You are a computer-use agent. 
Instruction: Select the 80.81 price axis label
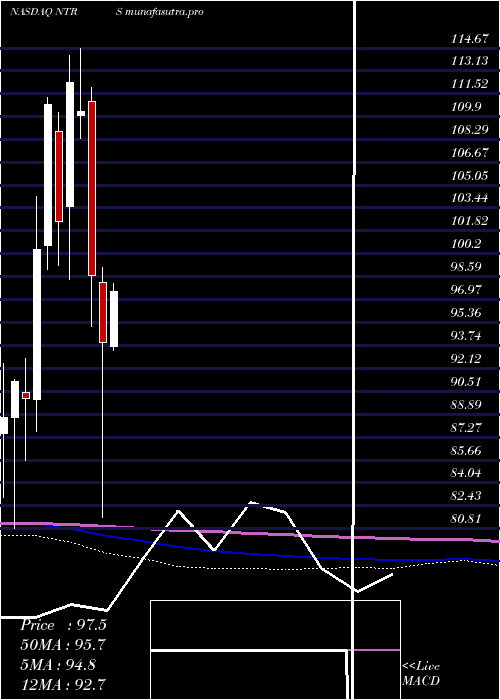click(x=467, y=519)
